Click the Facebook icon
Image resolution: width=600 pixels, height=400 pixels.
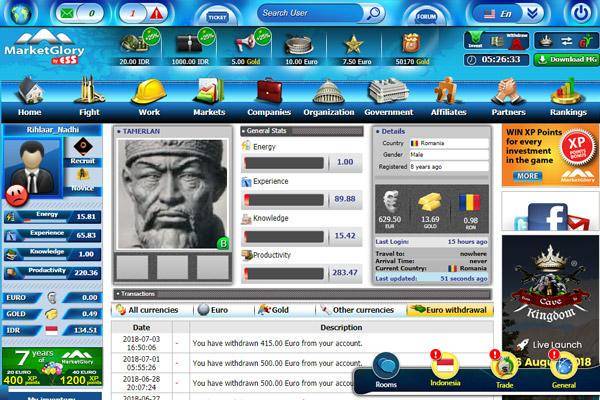click(547, 217)
